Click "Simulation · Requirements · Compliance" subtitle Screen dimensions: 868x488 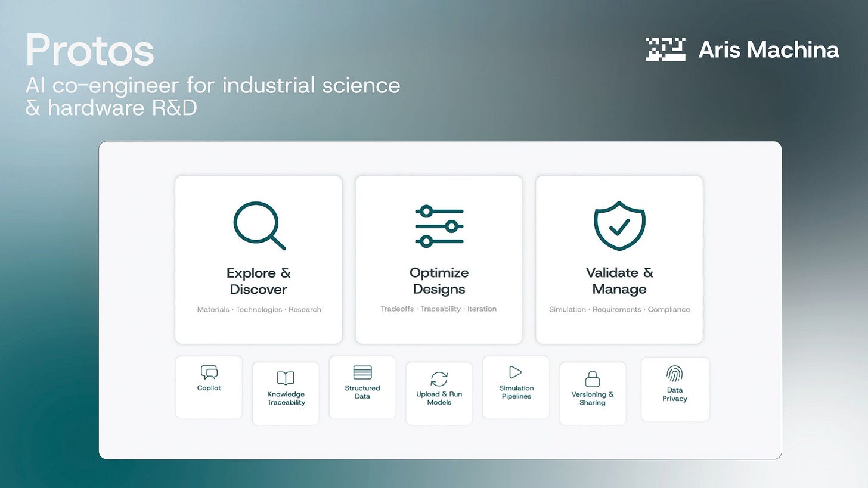click(619, 309)
